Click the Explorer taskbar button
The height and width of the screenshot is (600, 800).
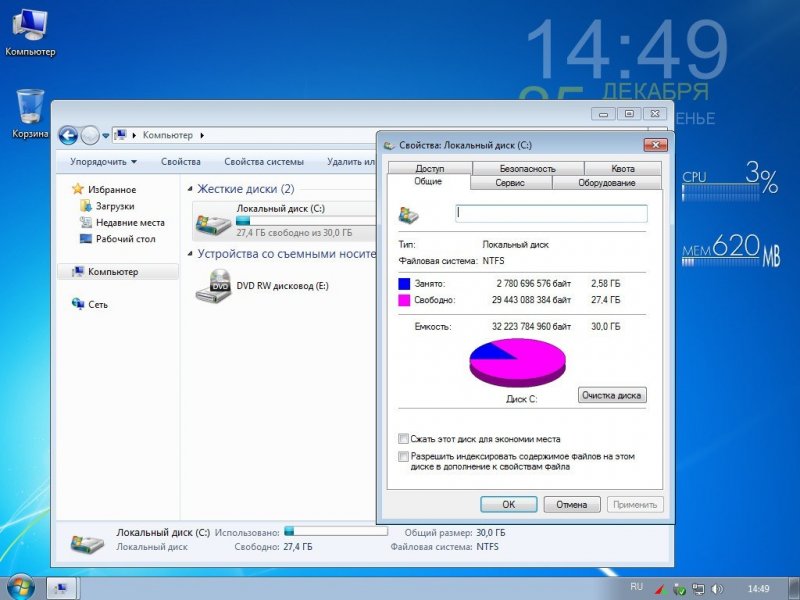tap(61, 588)
